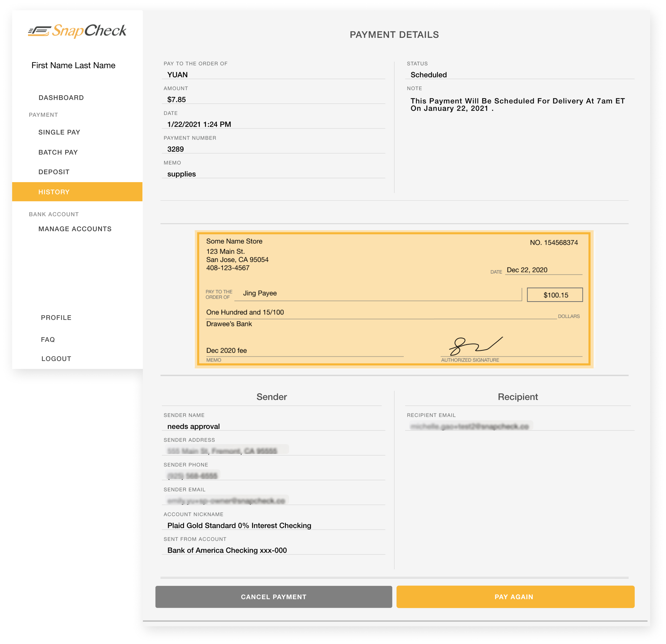The width and height of the screenshot is (666, 644).
Task: Select Deposit in the sidebar
Action: tap(54, 172)
